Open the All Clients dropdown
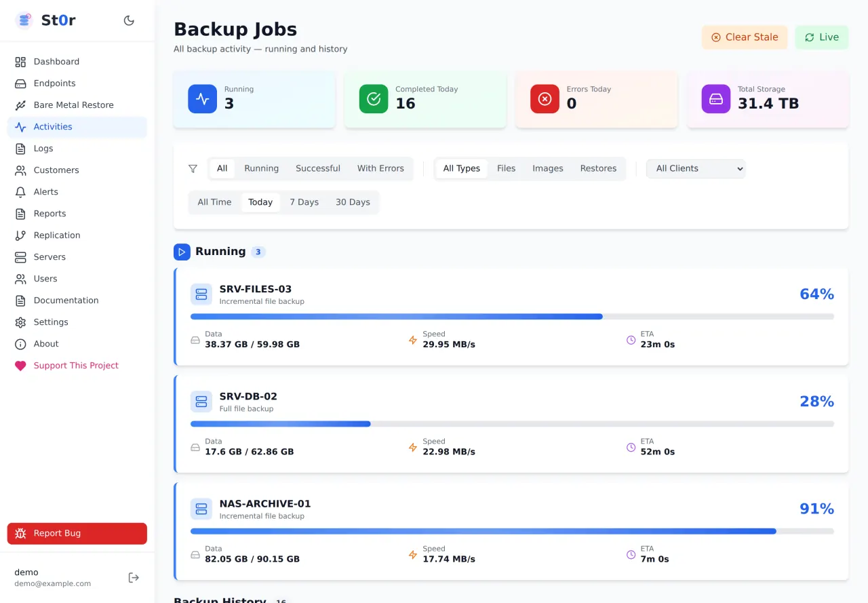This screenshot has width=868, height=603. click(x=696, y=169)
